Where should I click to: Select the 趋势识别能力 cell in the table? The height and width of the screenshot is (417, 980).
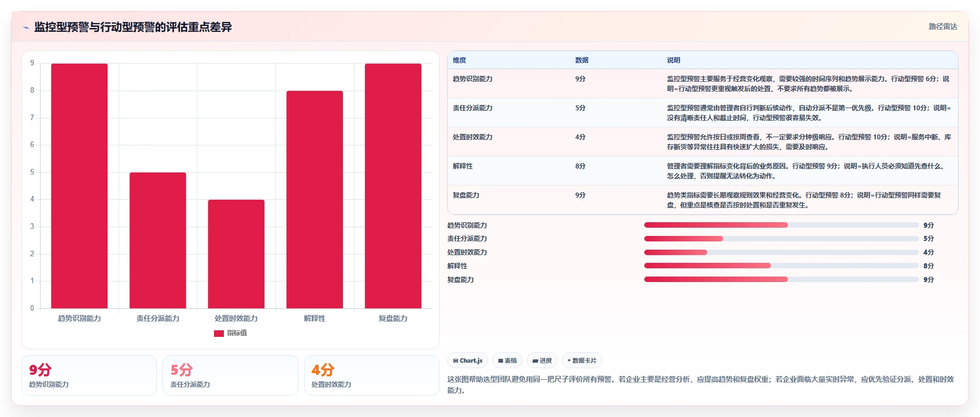472,79
